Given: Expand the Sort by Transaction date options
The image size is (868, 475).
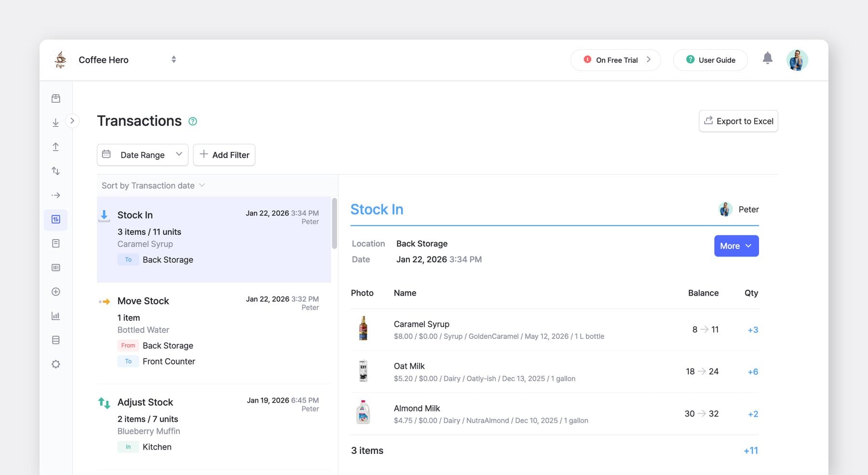Looking at the screenshot, I should pyautogui.click(x=153, y=185).
